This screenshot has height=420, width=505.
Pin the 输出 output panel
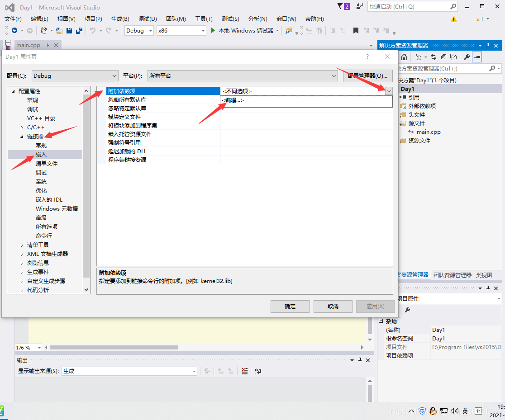[360, 360]
